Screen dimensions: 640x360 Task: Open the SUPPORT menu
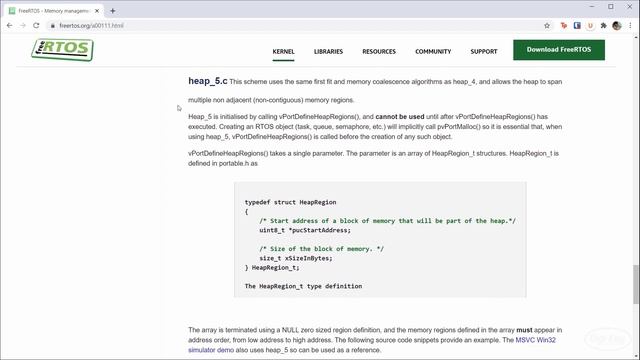point(484,51)
